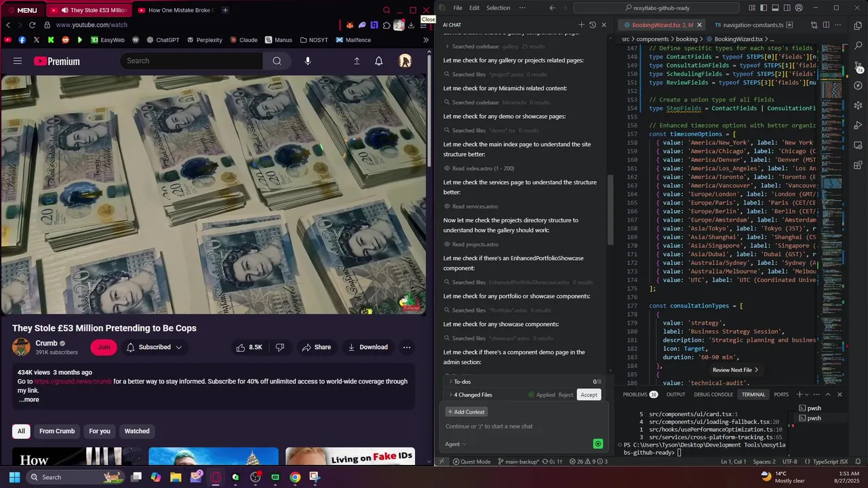Image resolution: width=868 pixels, height=488 pixels.
Task: Open YouTube notifications bell
Action: pos(378,61)
